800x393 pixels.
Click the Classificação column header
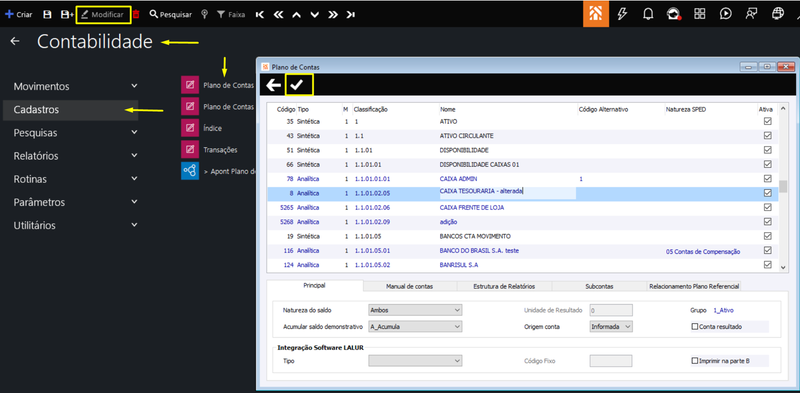(371, 109)
